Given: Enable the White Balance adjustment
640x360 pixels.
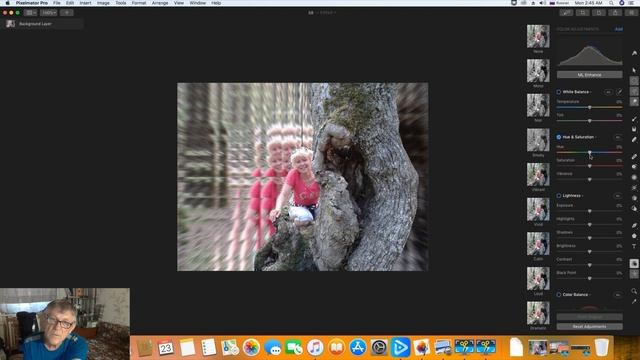Looking at the screenshot, I should tap(559, 92).
